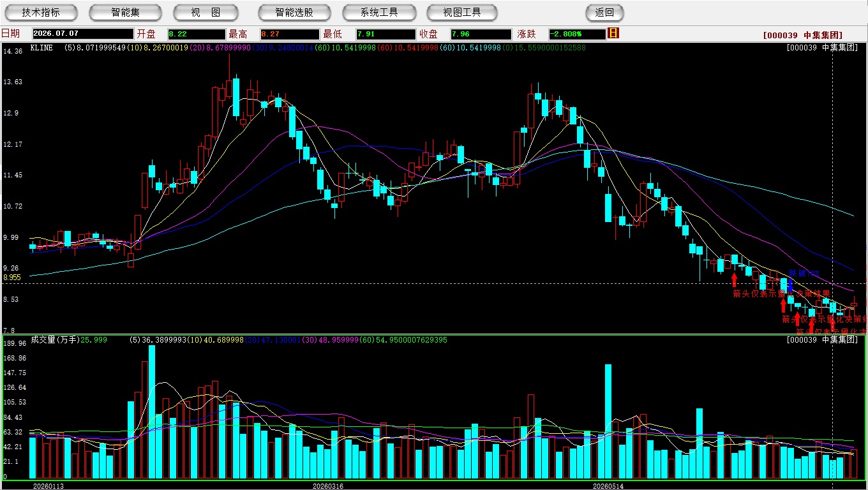The image size is (868, 490).
Task: Open 智能选股 stock screener
Action: [x=294, y=12]
